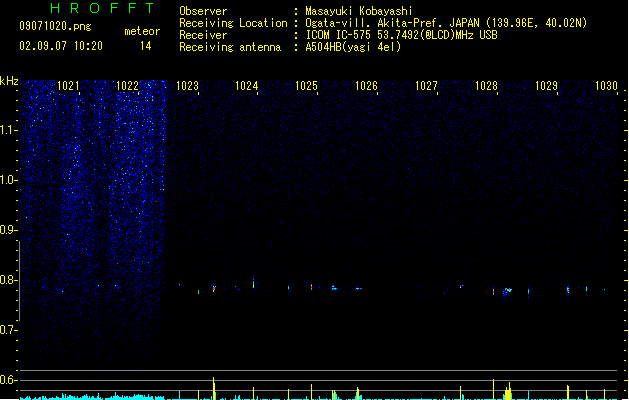The width and height of the screenshot is (629, 400).
Task: Click the 1.0 kHz axis label
Action: (x=8, y=180)
